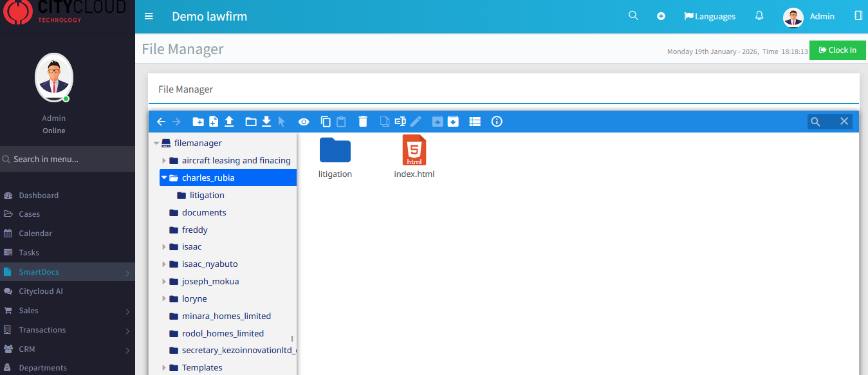
Task: Collapse the charles_rubia folder arrow
Action: pyautogui.click(x=165, y=178)
